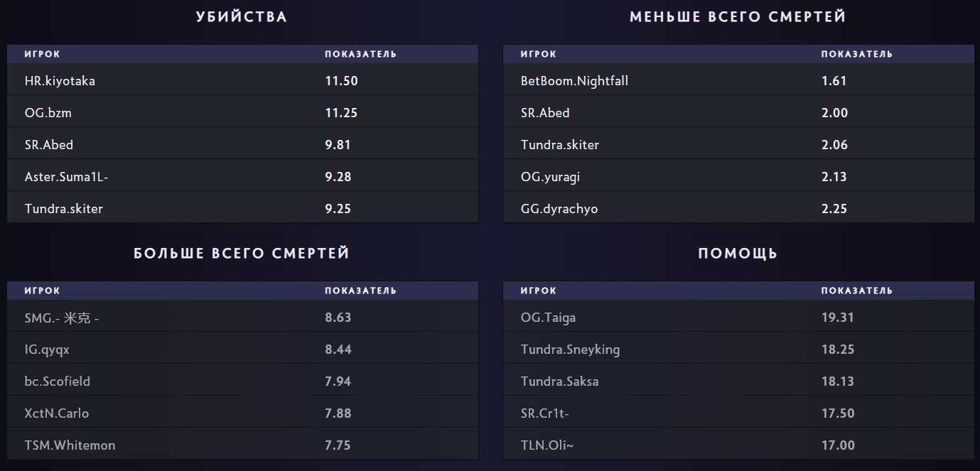Open TSM.Whitemon entry

242,445
